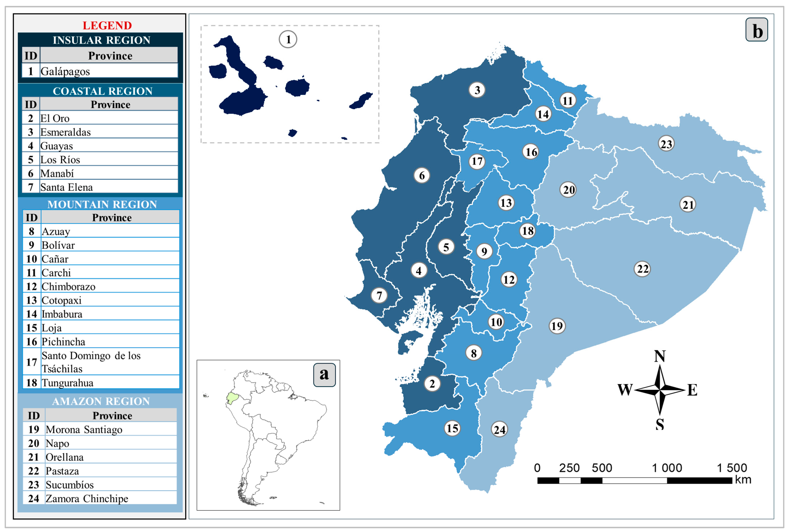Click the AMAZON REGION legend header
The height and width of the screenshot is (532, 791).
(x=101, y=401)
